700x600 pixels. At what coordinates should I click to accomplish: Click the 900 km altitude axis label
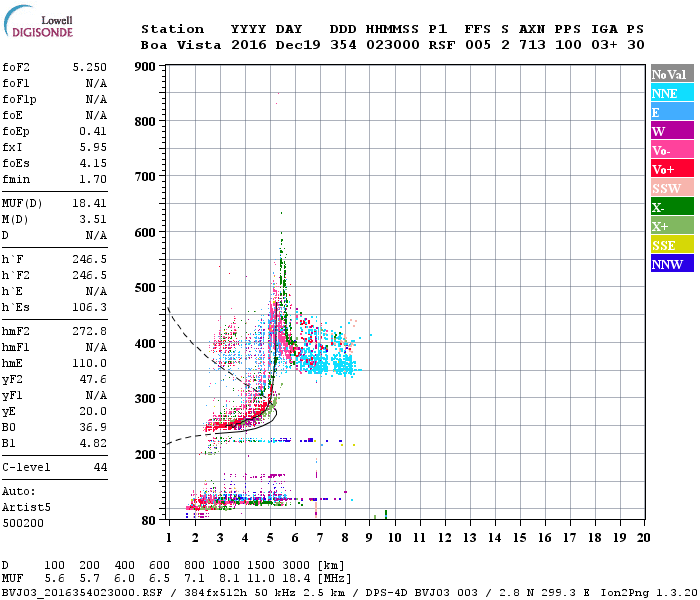point(145,67)
